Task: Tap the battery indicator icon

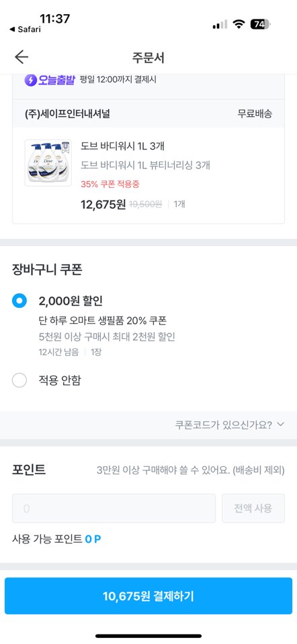Action: (260, 25)
